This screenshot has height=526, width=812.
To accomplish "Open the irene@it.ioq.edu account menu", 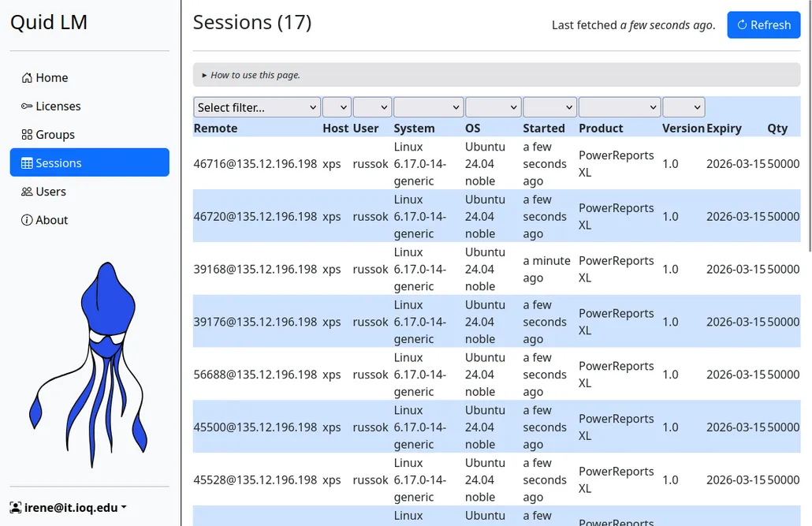I will 67,507.
